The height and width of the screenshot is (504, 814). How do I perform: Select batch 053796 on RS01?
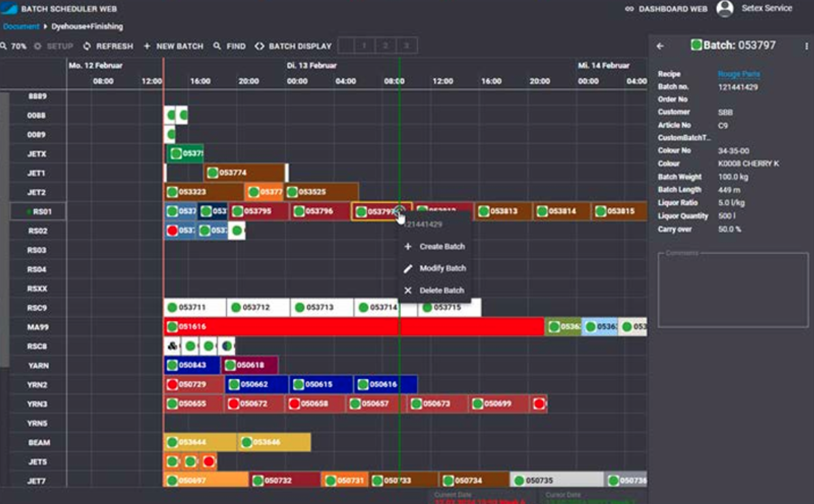(320, 211)
